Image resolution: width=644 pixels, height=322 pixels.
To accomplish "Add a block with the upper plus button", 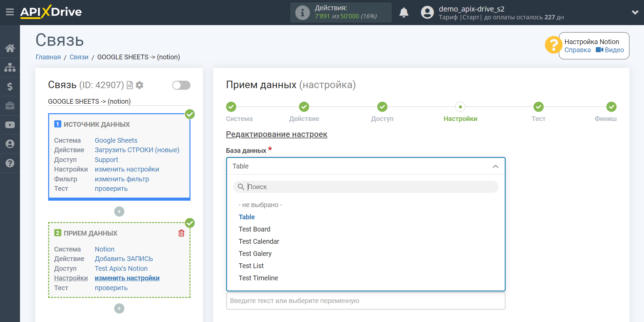I will coord(119,212).
